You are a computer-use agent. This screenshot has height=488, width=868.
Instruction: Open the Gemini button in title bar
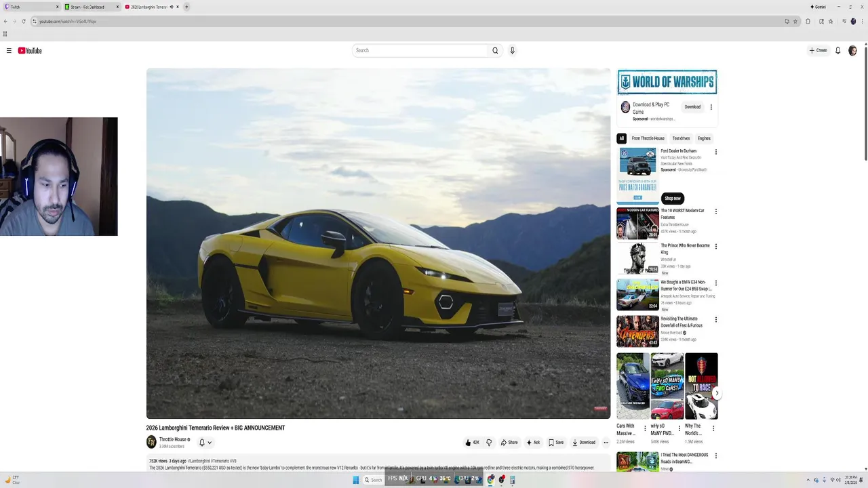tap(818, 7)
